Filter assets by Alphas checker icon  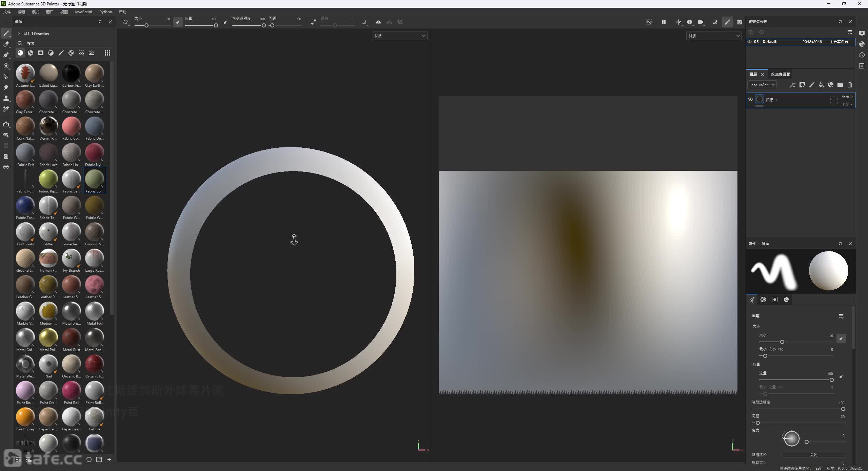(71, 53)
